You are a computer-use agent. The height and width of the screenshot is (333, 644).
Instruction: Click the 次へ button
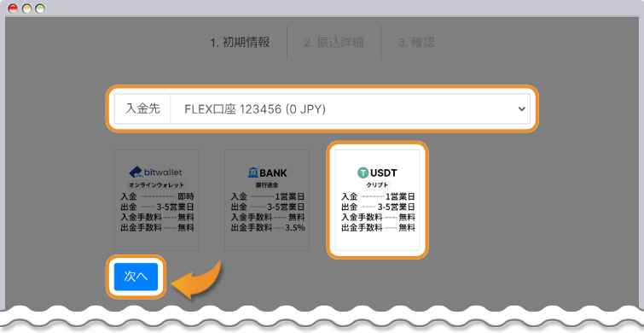click(x=136, y=277)
